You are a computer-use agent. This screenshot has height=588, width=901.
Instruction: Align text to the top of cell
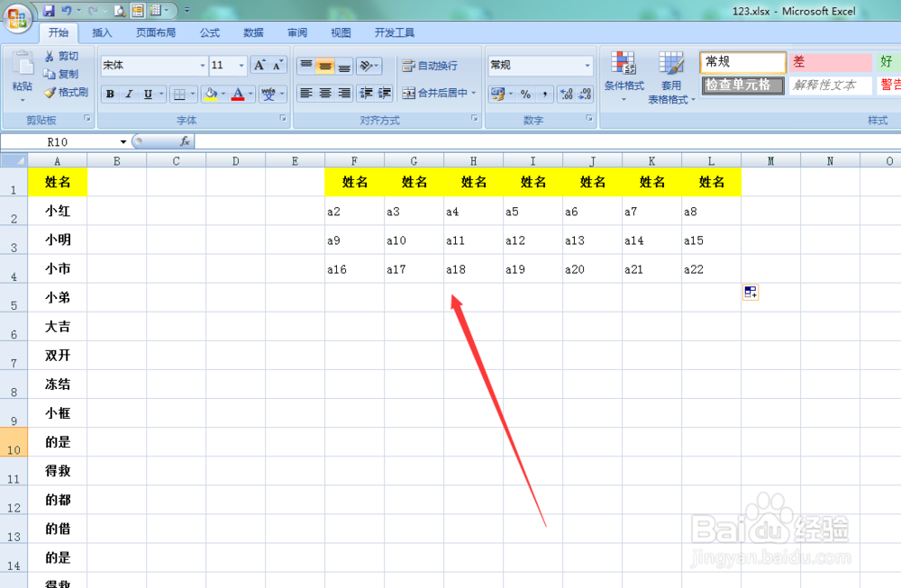306,66
